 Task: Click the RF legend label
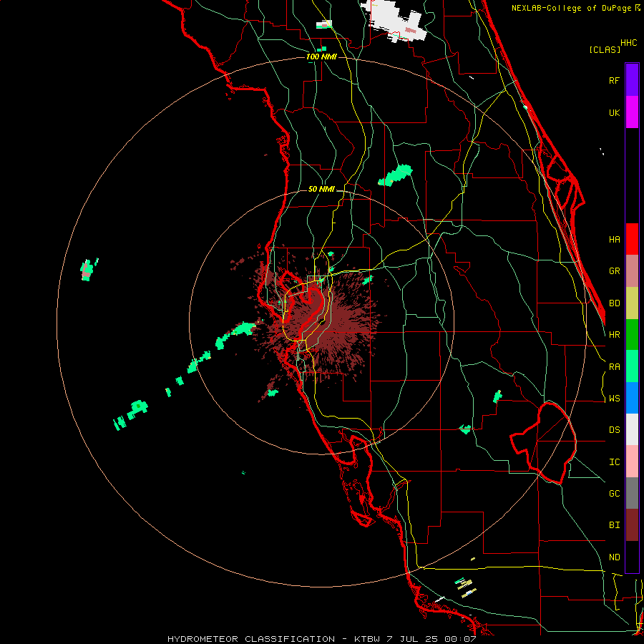[x=614, y=80]
